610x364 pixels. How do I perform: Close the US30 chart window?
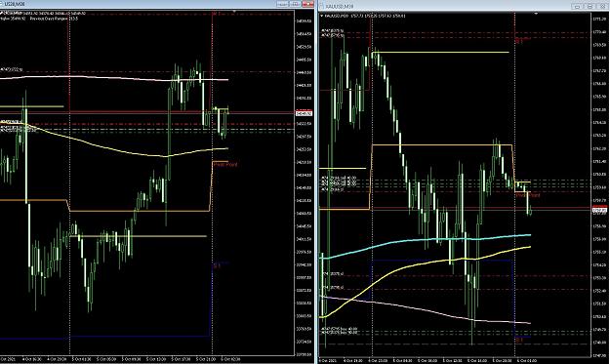[307, 4]
